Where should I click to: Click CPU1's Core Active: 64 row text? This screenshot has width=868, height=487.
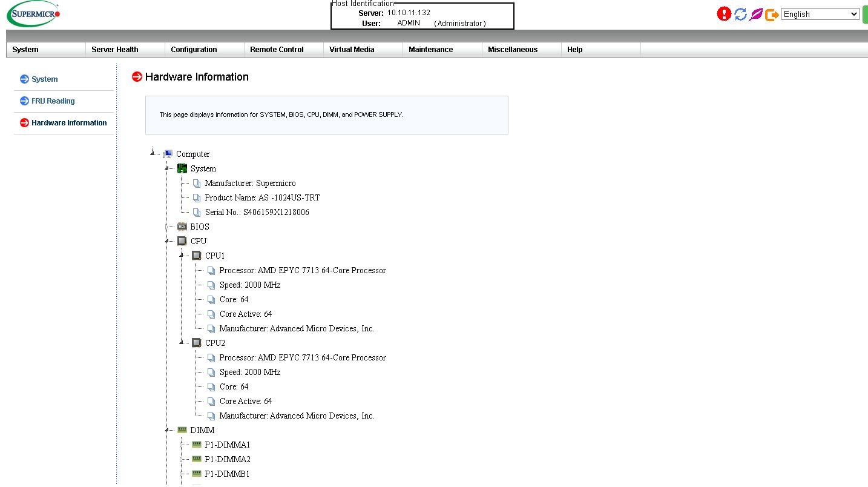246,314
